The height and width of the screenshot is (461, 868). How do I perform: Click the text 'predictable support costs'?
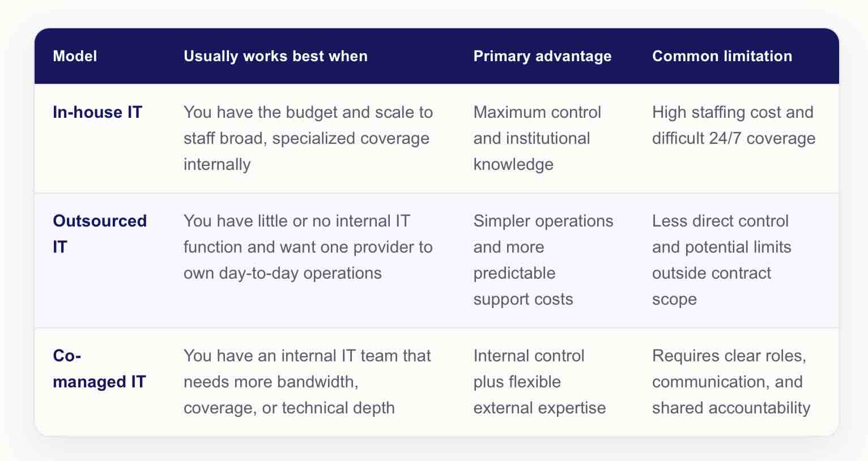(523, 286)
